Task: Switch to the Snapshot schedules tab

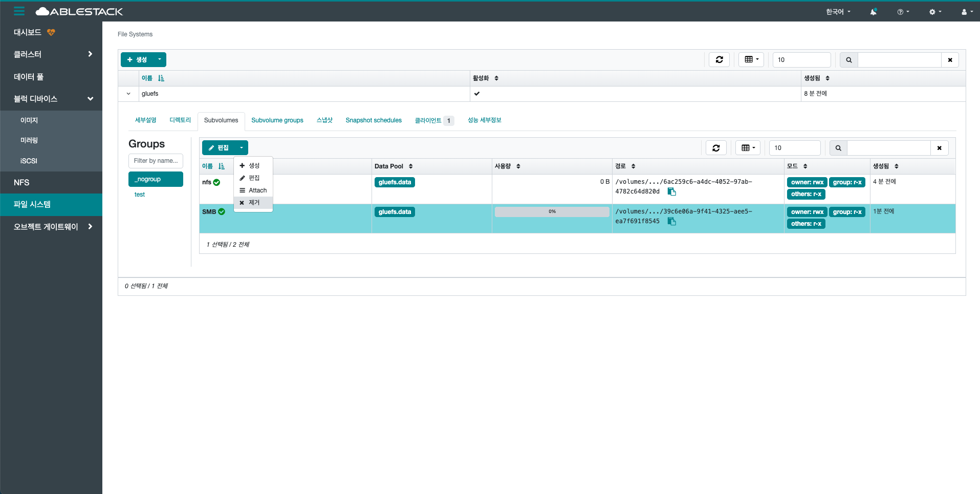Action: coord(373,120)
